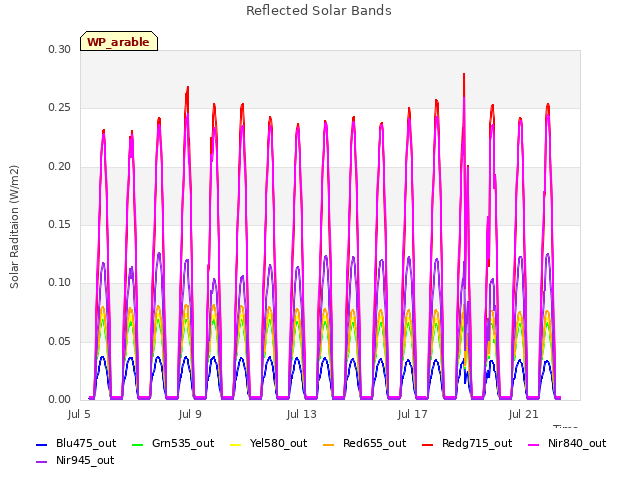Click the 0.25 y-axis tick label

59,108
